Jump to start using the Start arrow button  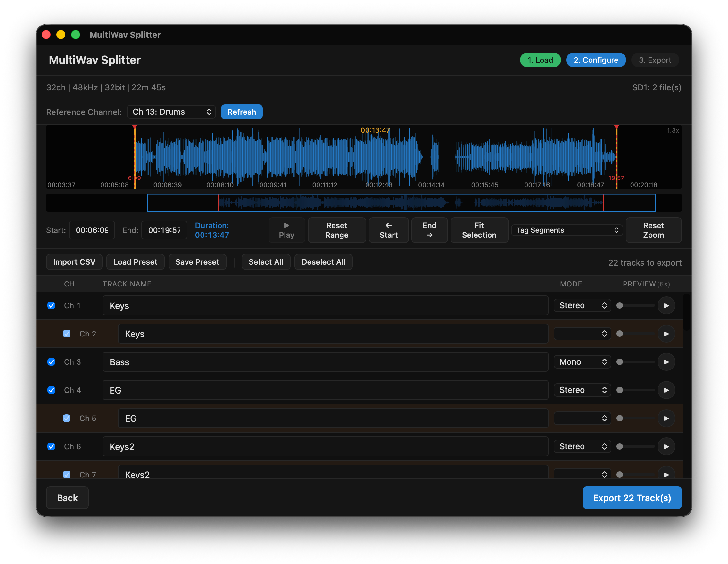(388, 230)
